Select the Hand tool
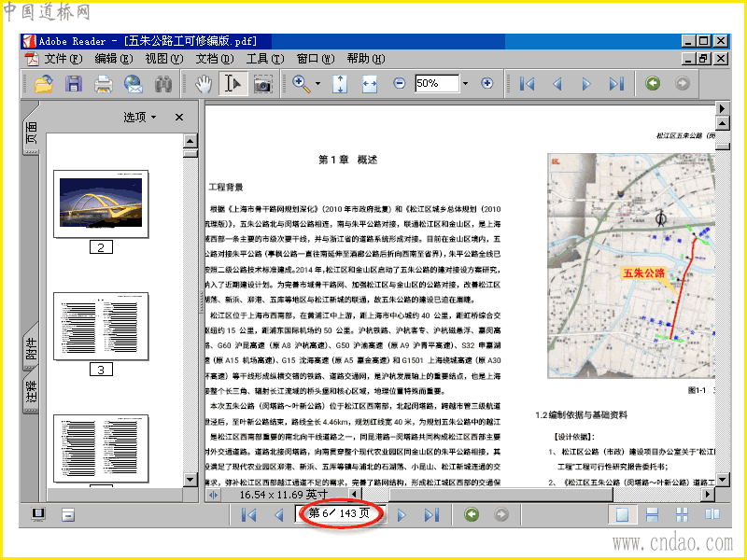The width and height of the screenshot is (747, 560). 204,84
